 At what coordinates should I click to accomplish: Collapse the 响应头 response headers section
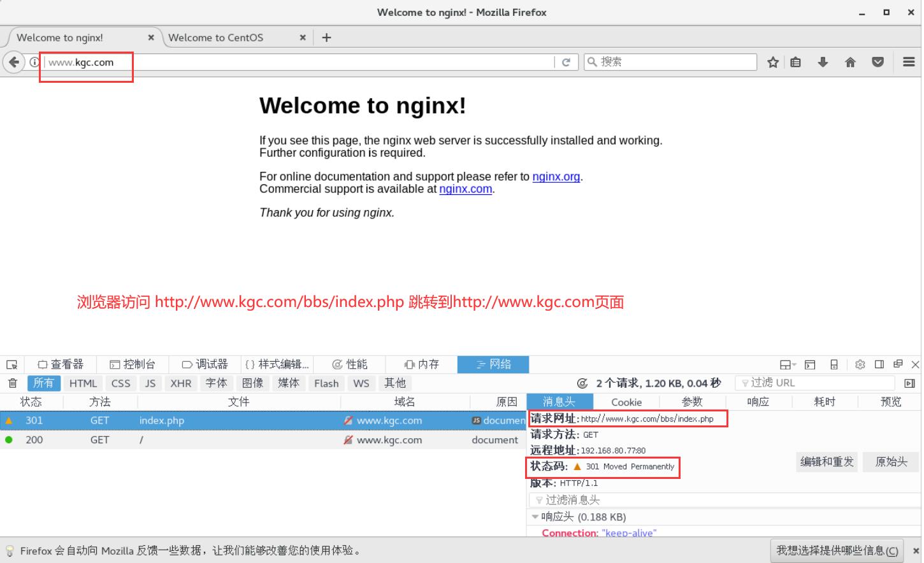pos(535,517)
